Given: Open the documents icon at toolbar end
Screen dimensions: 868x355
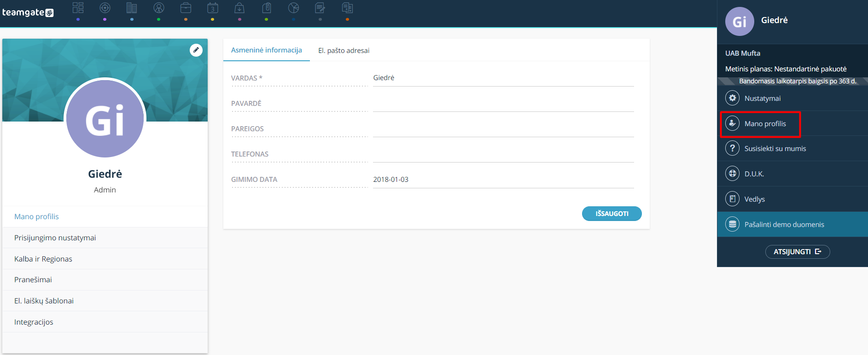Looking at the screenshot, I should pos(347,8).
